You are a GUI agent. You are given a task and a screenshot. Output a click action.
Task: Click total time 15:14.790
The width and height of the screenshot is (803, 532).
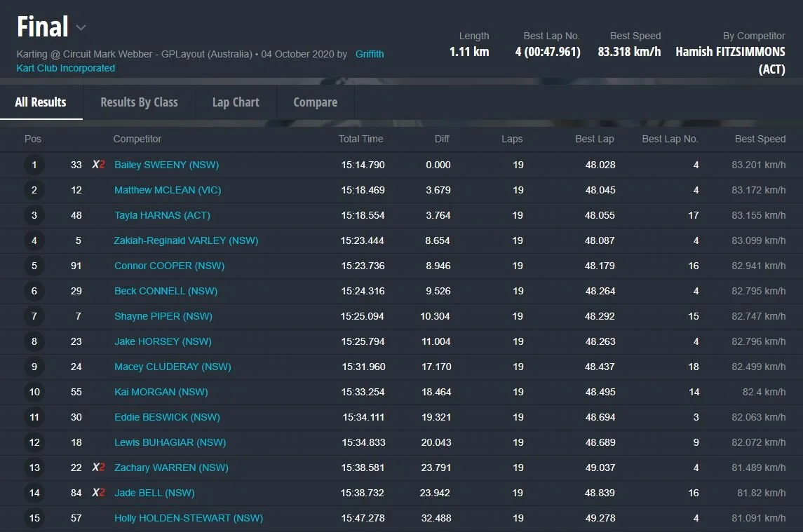pos(363,165)
